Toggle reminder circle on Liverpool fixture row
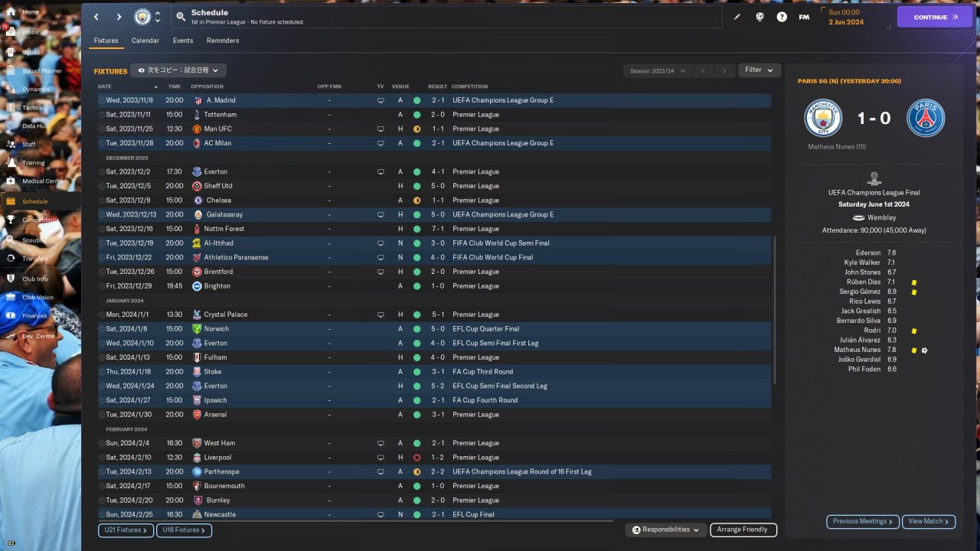 102,458
